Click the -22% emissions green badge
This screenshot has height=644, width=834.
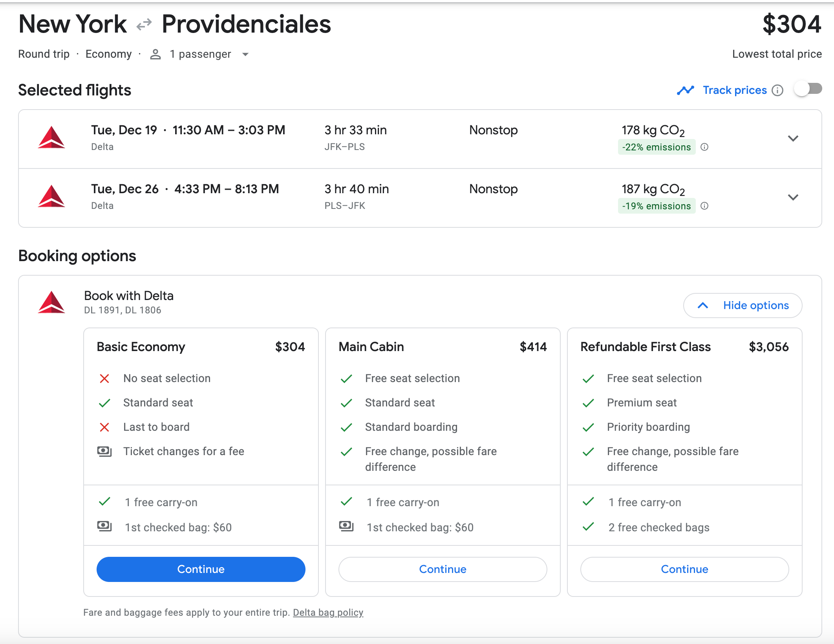[656, 147]
